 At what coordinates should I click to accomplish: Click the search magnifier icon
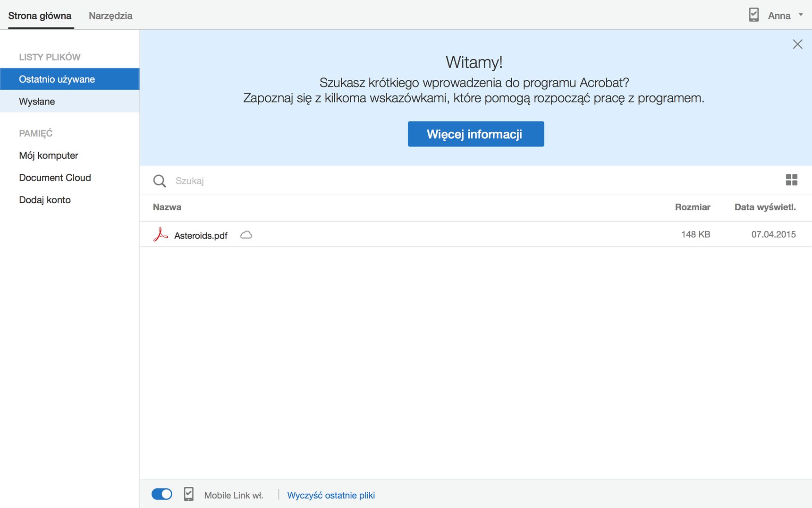[x=160, y=181]
